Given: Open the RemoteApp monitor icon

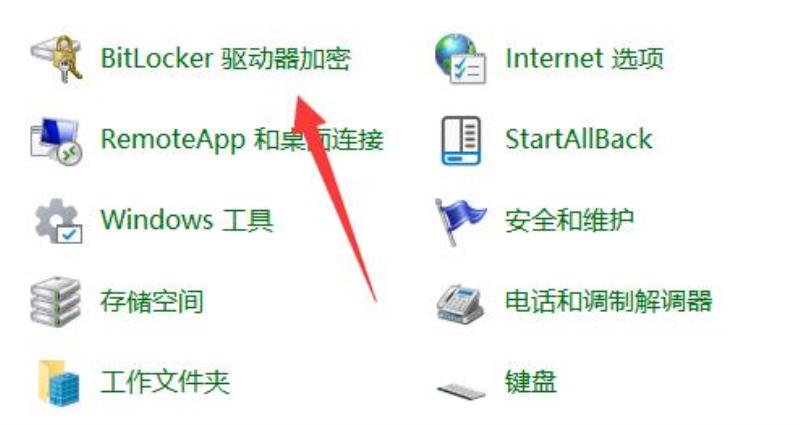Looking at the screenshot, I should click(x=56, y=140).
